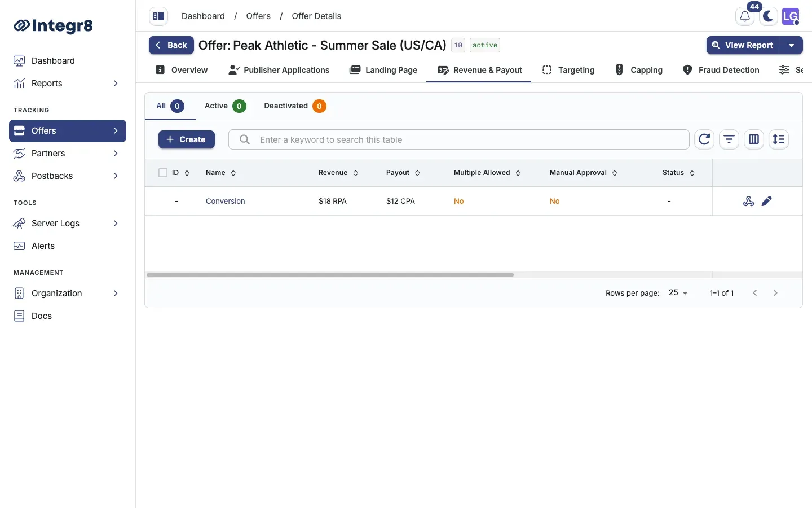Expand the Server Logs chevron
The height and width of the screenshot is (508, 812).
click(116, 224)
